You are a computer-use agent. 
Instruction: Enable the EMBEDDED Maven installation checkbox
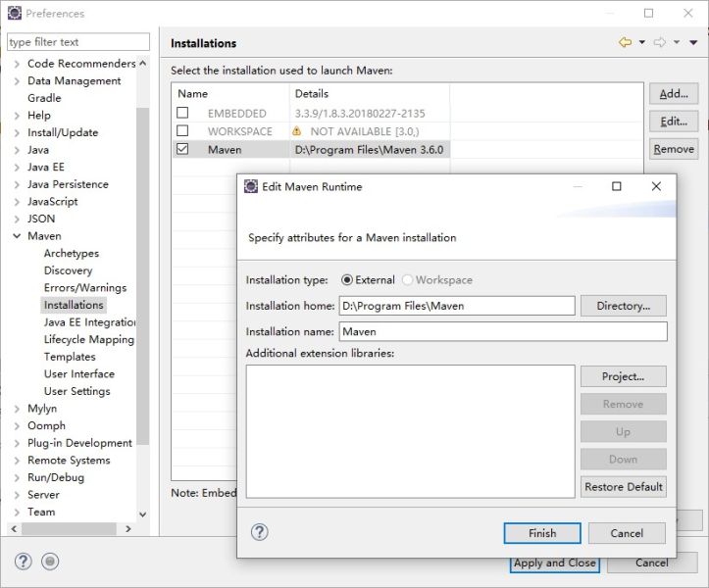[x=182, y=114]
